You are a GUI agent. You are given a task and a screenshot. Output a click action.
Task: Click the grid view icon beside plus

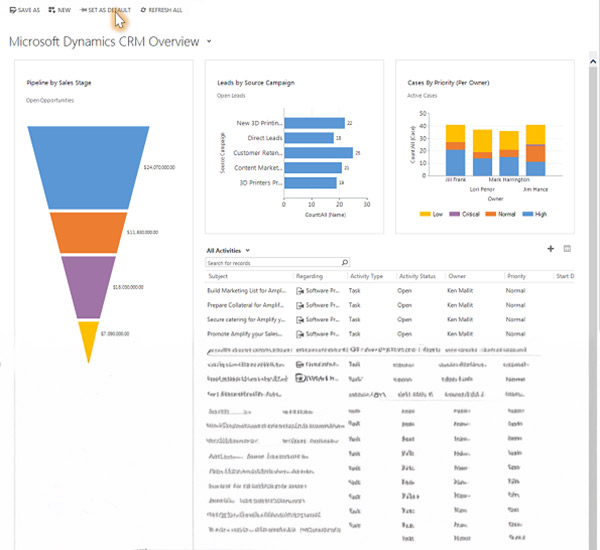(567, 249)
